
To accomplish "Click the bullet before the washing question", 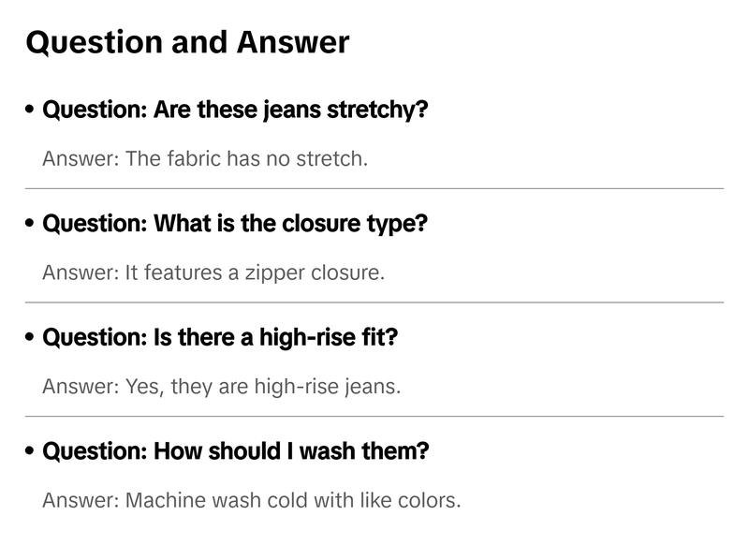I will (x=31, y=451).
